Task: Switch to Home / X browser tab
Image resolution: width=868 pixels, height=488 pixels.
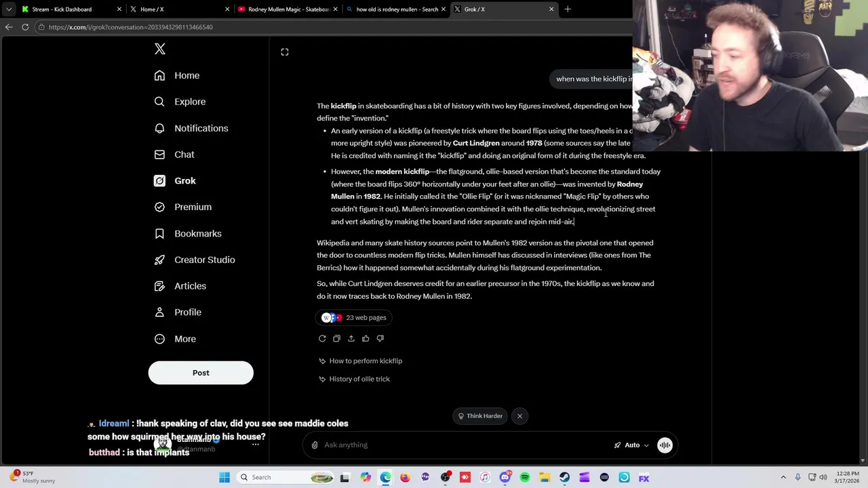Action: (180, 9)
